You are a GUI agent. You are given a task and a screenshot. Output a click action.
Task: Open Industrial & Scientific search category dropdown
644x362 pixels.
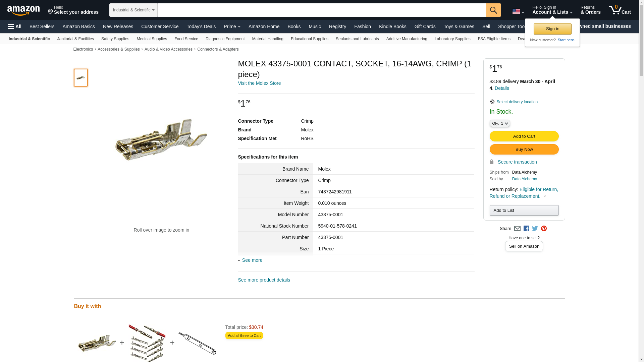click(133, 10)
